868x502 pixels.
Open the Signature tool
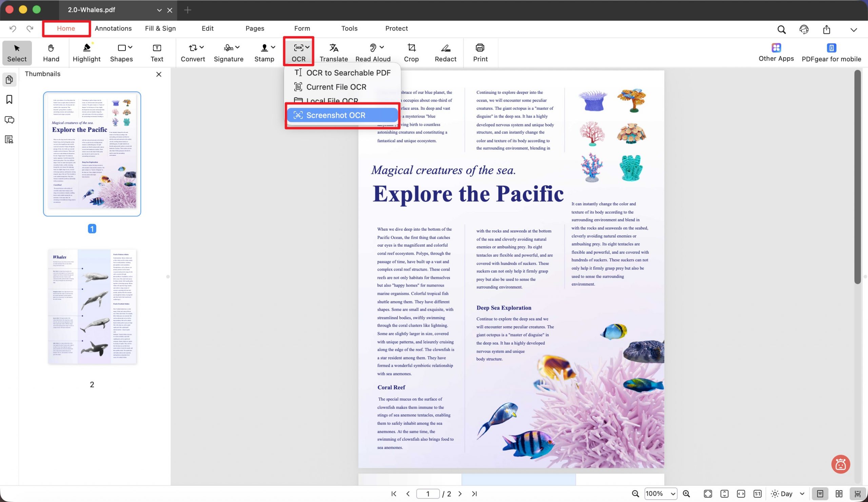point(229,53)
